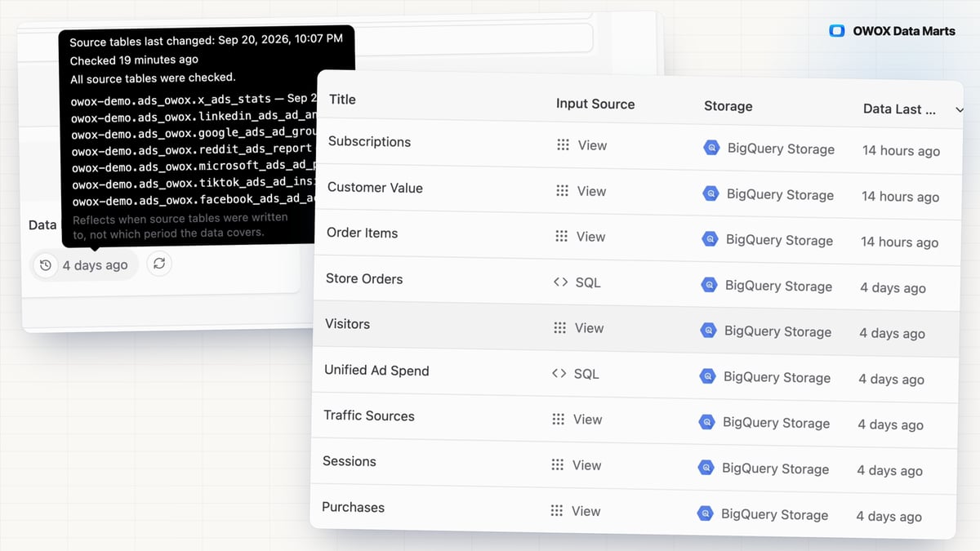Click the x_ads_stats table line in tooltip

coord(194,99)
